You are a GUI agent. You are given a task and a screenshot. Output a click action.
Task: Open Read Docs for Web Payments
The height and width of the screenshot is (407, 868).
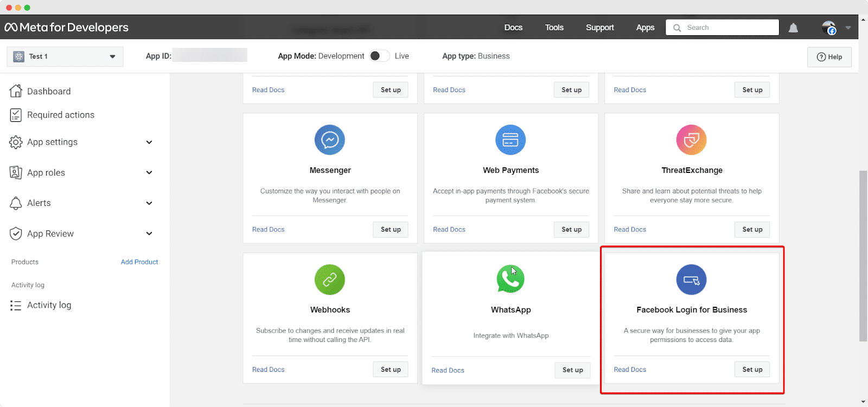[449, 230]
